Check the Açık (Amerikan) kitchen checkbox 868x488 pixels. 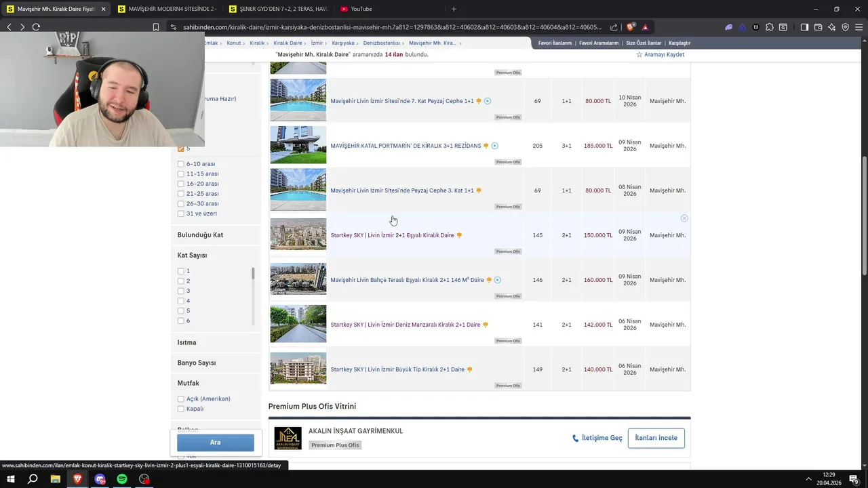(x=181, y=399)
